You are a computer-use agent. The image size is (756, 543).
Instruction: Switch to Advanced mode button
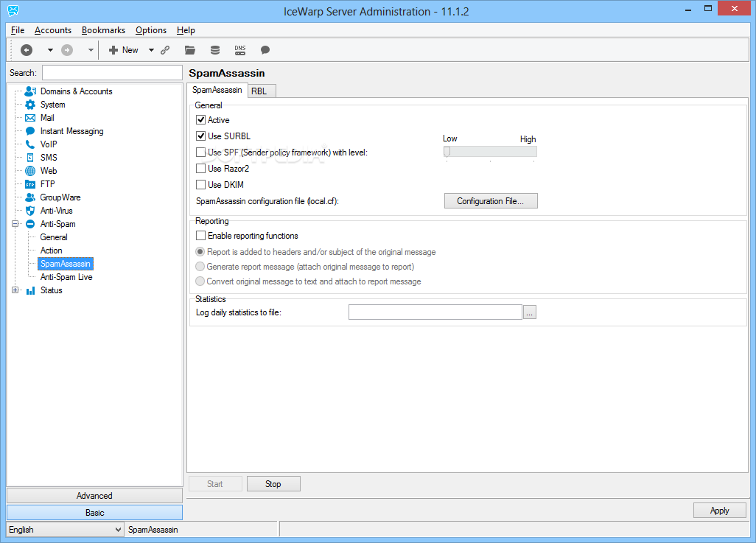[94, 496]
